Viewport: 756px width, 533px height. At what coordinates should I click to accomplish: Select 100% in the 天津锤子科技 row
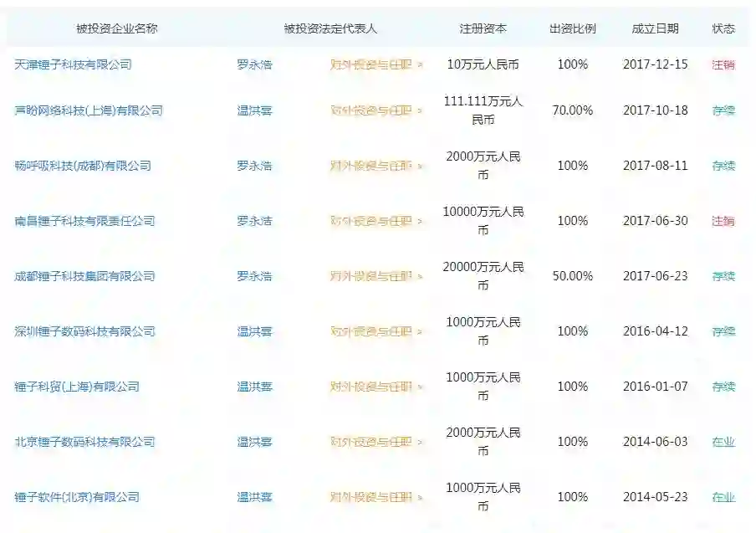pyautogui.click(x=572, y=64)
